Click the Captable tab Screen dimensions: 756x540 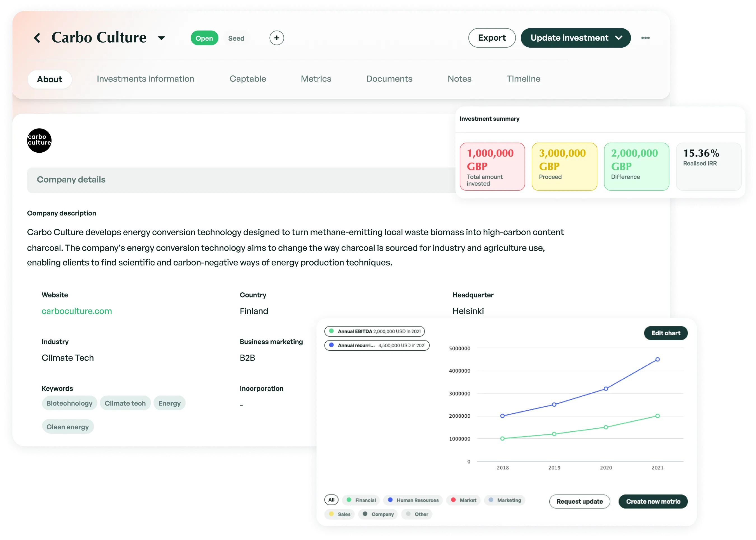pos(247,79)
